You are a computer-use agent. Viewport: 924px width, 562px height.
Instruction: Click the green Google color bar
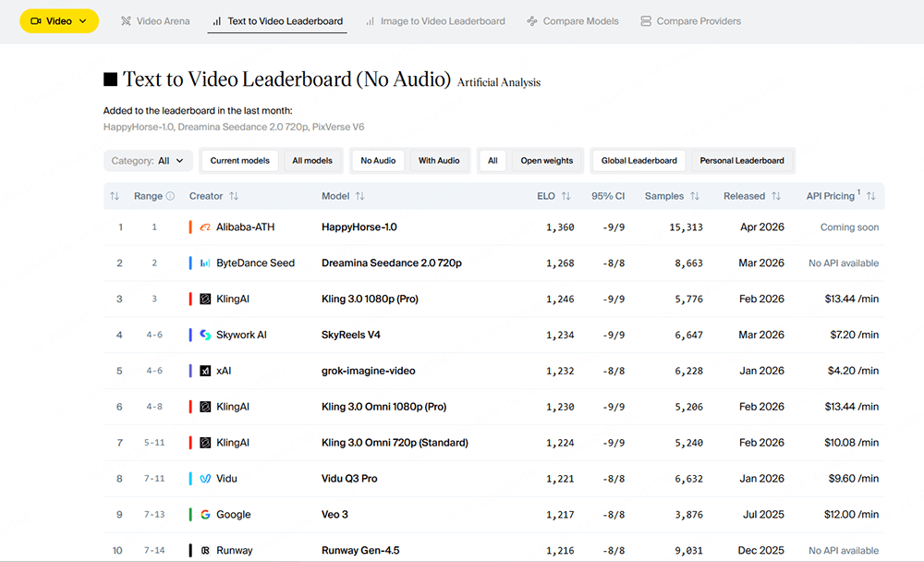(190, 515)
